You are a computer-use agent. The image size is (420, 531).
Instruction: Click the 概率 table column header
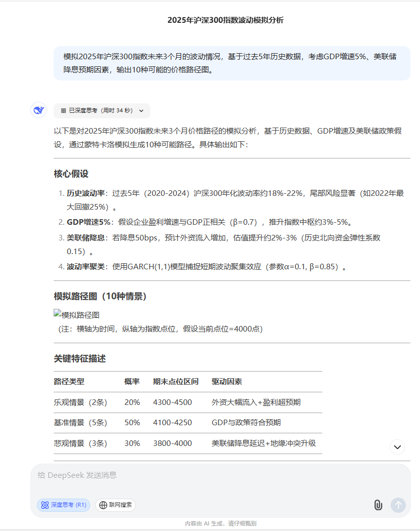point(132,381)
